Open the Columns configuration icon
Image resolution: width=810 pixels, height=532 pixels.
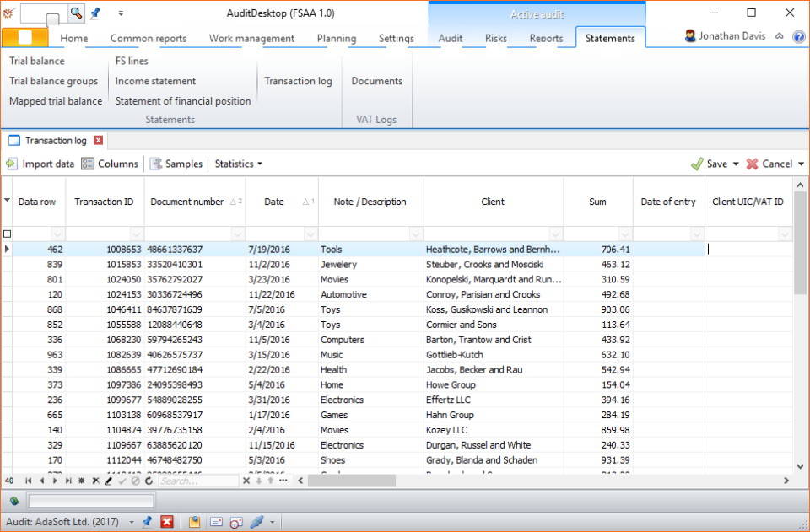[x=88, y=164]
